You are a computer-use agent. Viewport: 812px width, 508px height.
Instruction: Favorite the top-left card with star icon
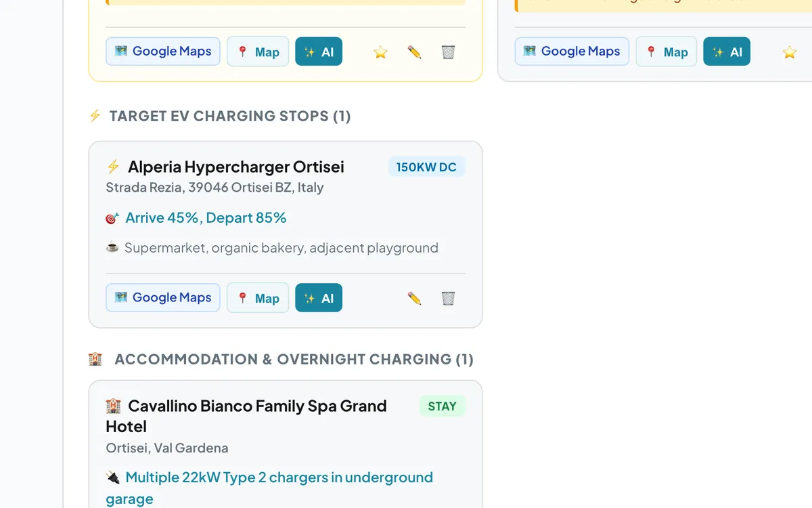pos(380,52)
